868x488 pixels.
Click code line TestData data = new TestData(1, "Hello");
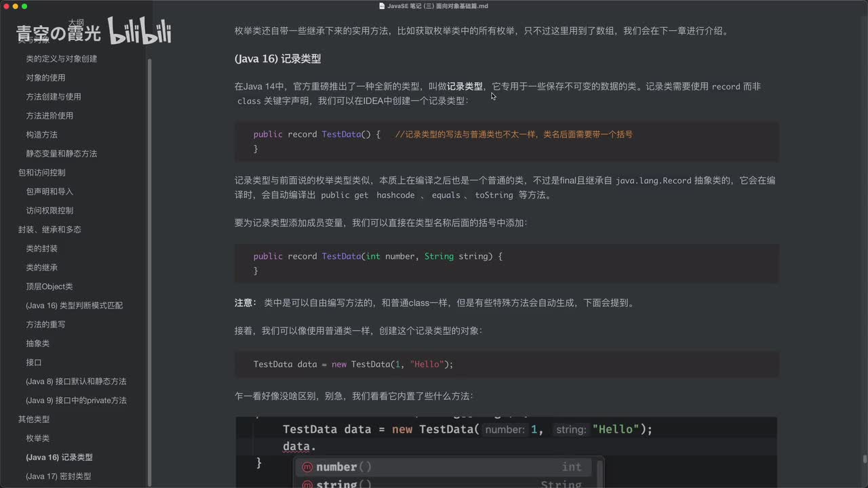click(x=353, y=364)
